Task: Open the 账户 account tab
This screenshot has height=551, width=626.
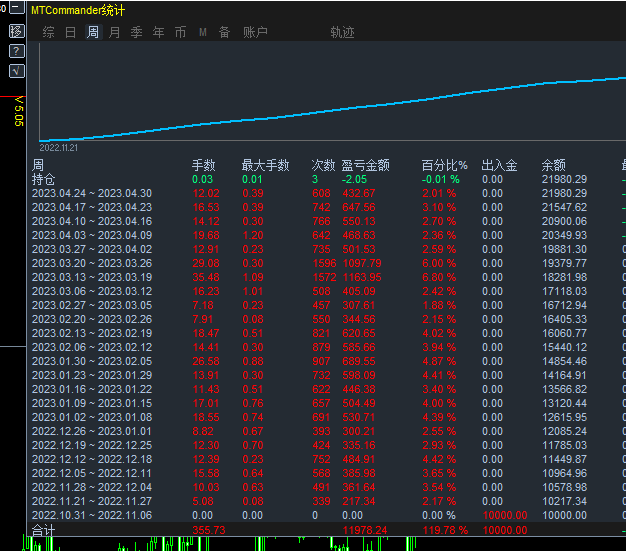Action: [x=255, y=32]
